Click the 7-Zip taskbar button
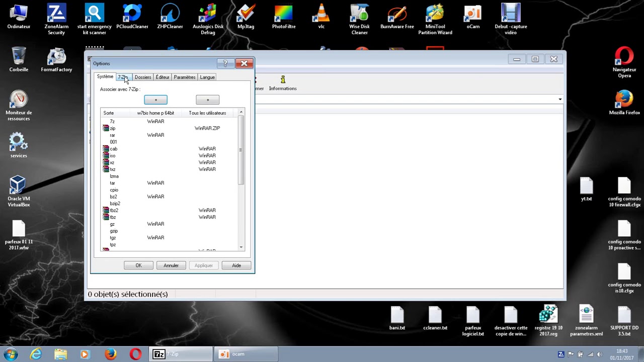The image size is (644, 362). pyautogui.click(x=181, y=354)
